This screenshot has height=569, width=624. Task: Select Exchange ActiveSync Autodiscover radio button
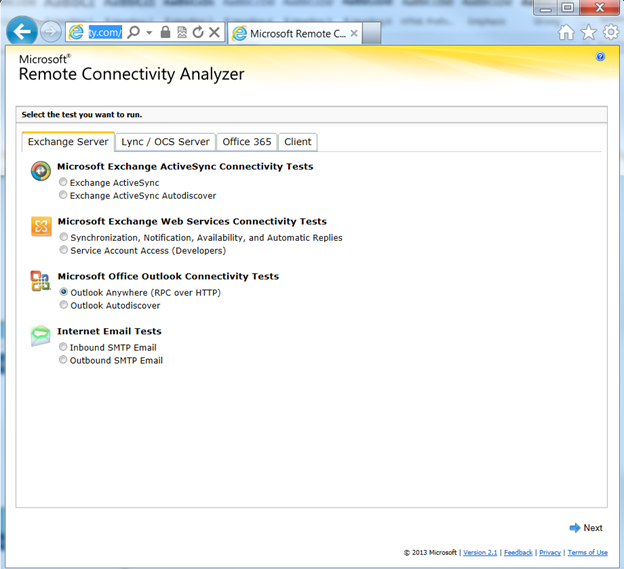(63, 195)
